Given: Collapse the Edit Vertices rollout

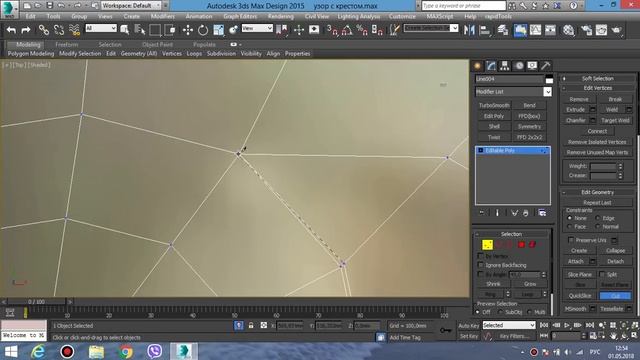Looking at the screenshot, I should 598,88.
